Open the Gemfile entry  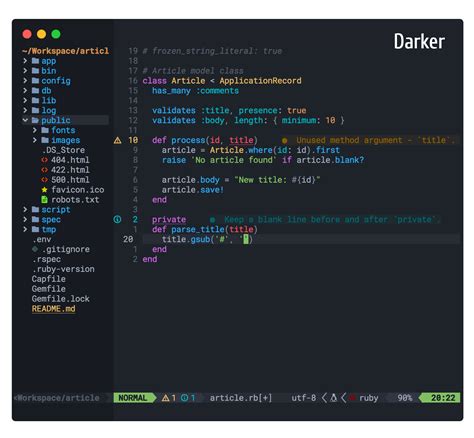[49, 289]
